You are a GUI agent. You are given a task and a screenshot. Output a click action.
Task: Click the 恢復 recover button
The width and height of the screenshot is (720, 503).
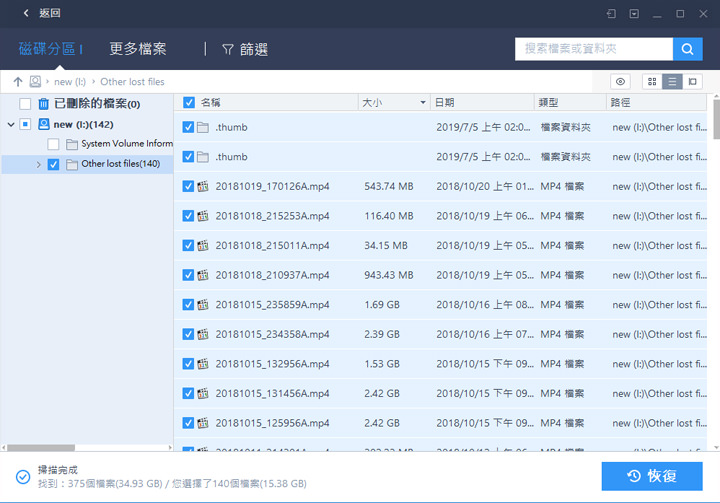pyautogui.click(x=652, y=476)
